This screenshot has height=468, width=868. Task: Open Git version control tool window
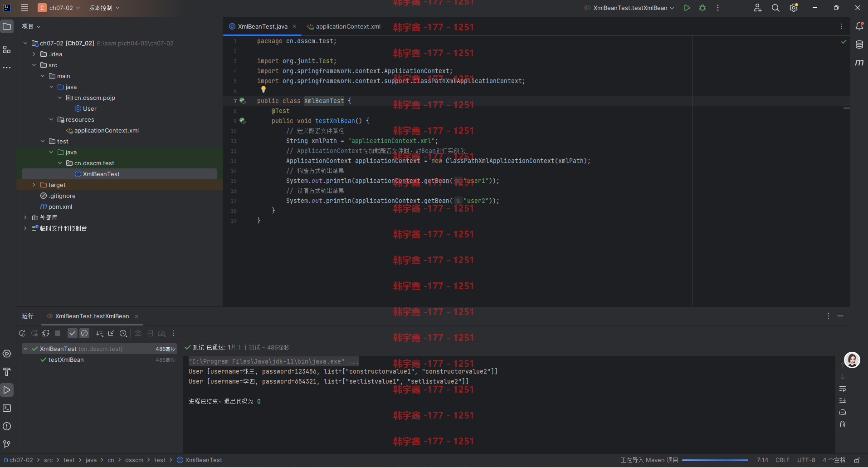click(x=7, y=444)
